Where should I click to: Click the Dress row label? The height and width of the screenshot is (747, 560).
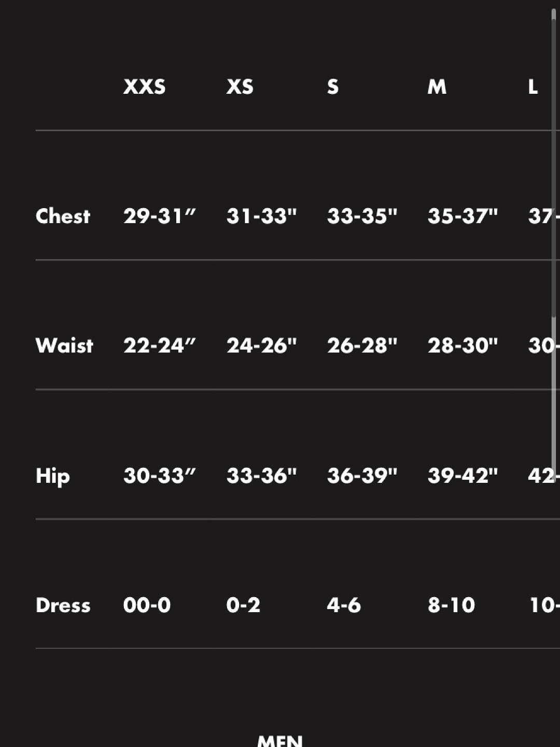(x=63, y=605)
